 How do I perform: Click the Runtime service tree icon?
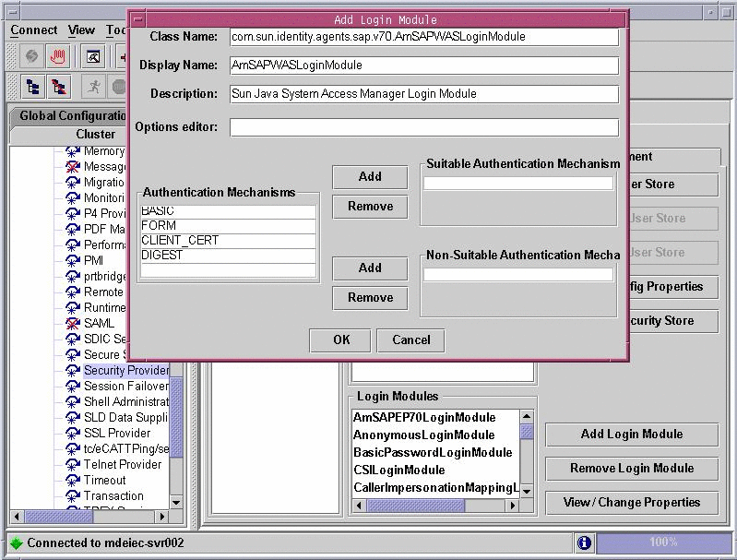pyautogui.click(x=72, y=307)
